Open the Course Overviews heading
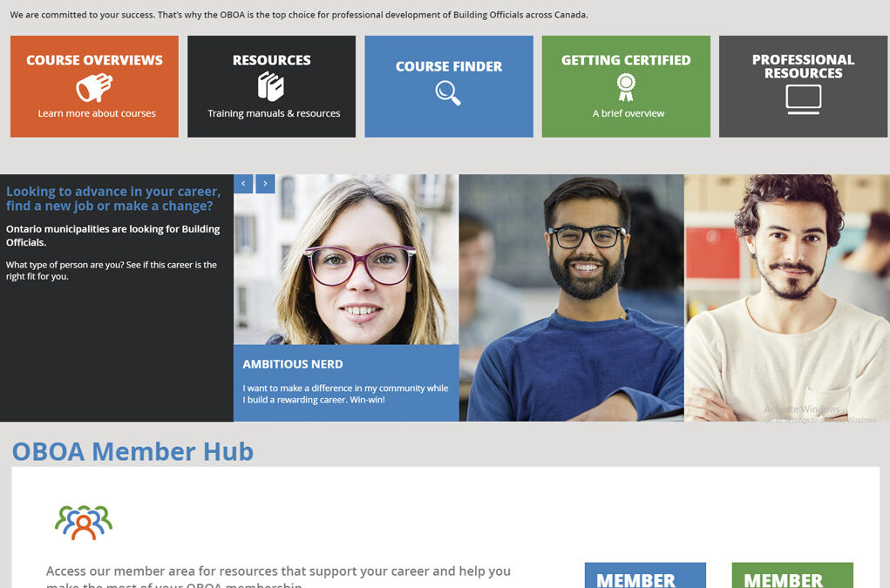 point(94,60)
